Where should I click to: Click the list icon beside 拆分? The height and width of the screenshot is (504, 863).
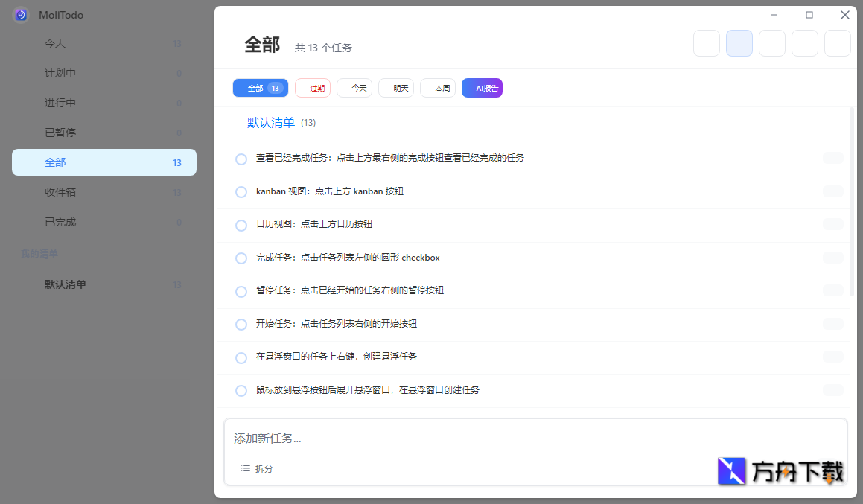click(x=245, y=468)
